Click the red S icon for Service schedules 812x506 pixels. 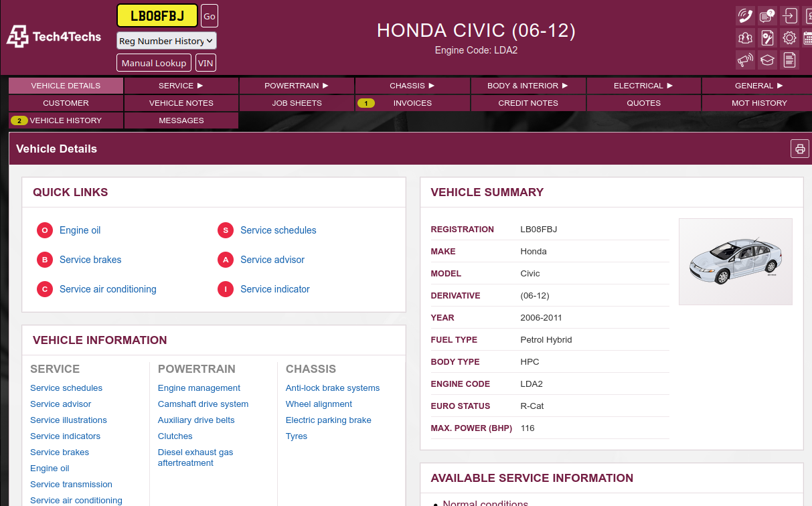pyautogui.click(x=226, y=230)
